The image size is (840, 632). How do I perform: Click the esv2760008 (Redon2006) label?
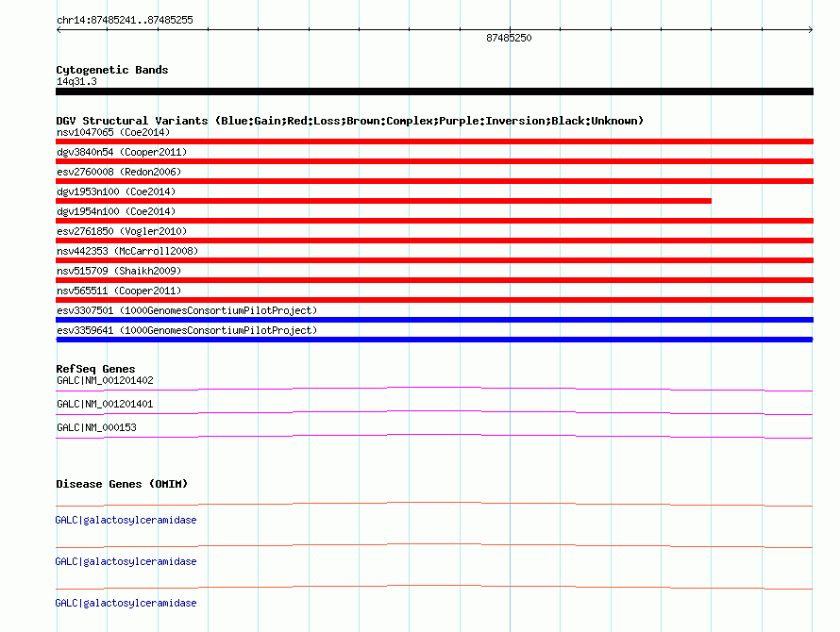119,172
